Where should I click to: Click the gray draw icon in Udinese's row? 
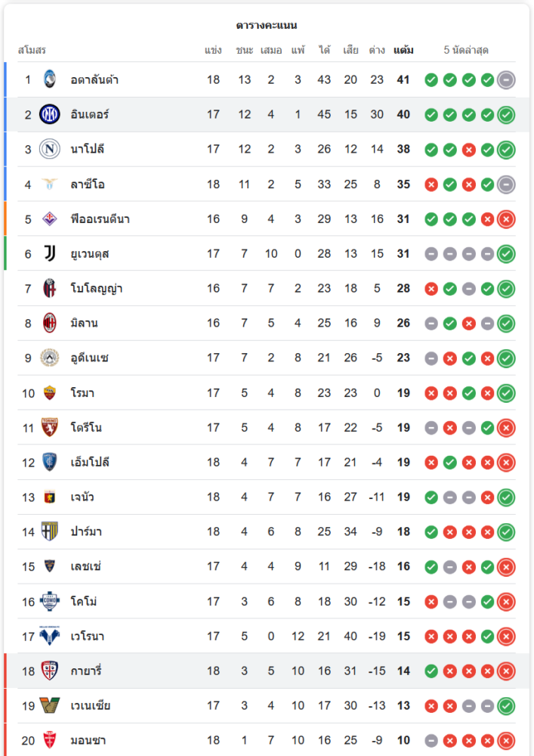click(x=431, y=358)
